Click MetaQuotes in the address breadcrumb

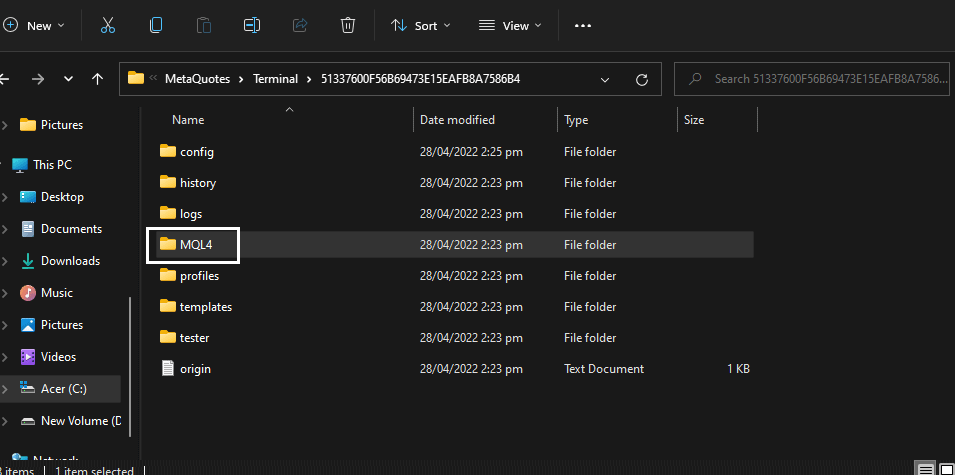(x=197, y=79)
